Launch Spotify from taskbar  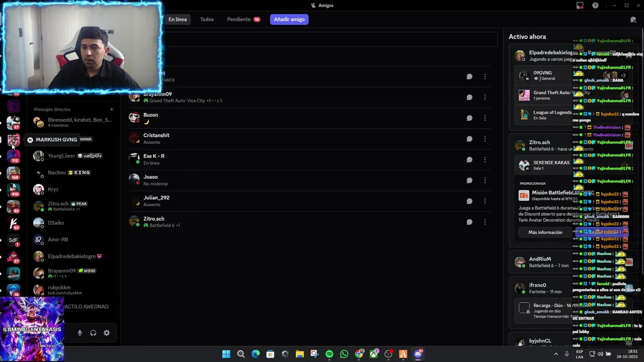click(x=329, y=354)
